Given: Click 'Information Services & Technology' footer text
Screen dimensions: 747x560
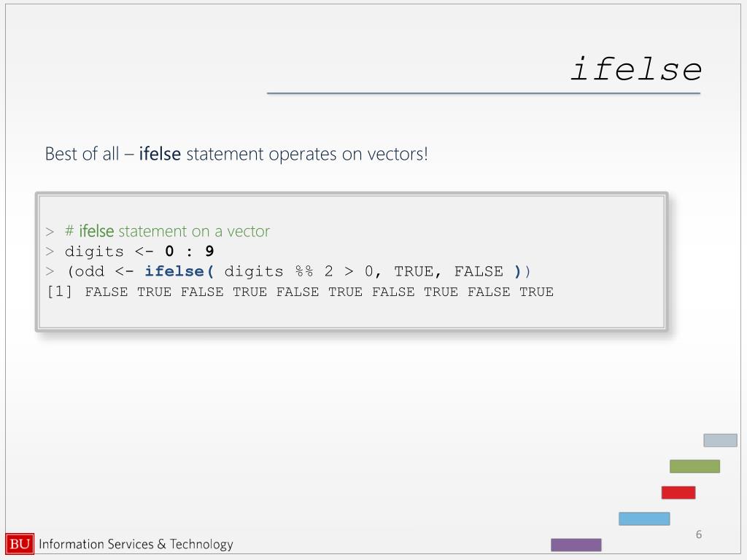Looking at the screenshot, I should 136,544.
